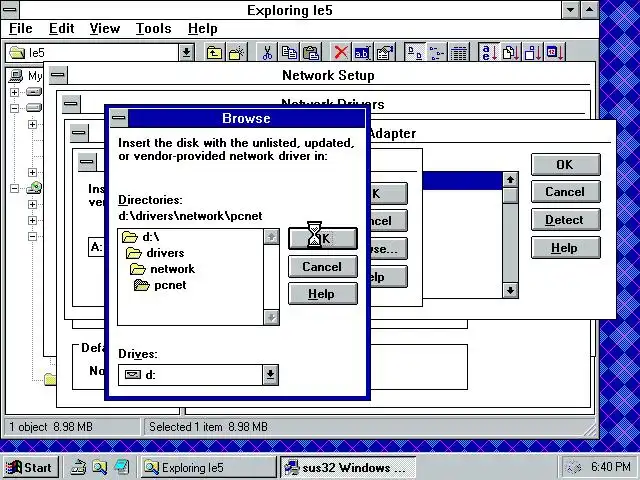
Task: Switch to List view in toolbar
Action: [x=437, y=53]
